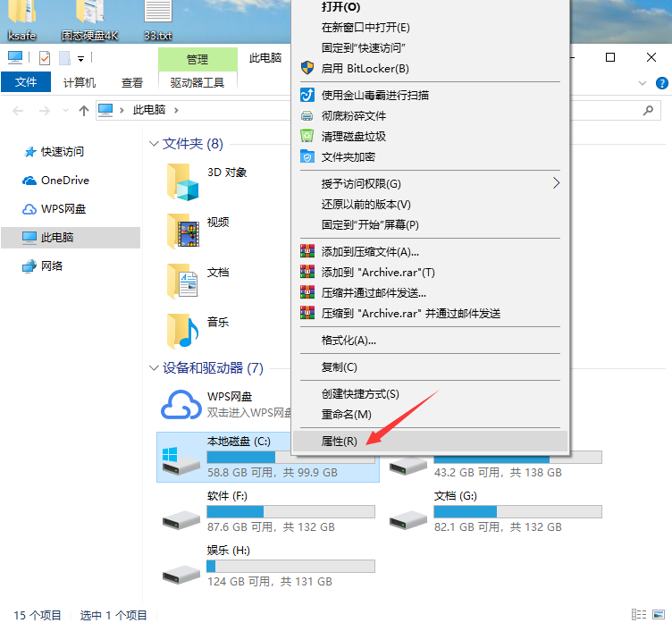Select 网络 in the navigation pane

pos(52,266)
